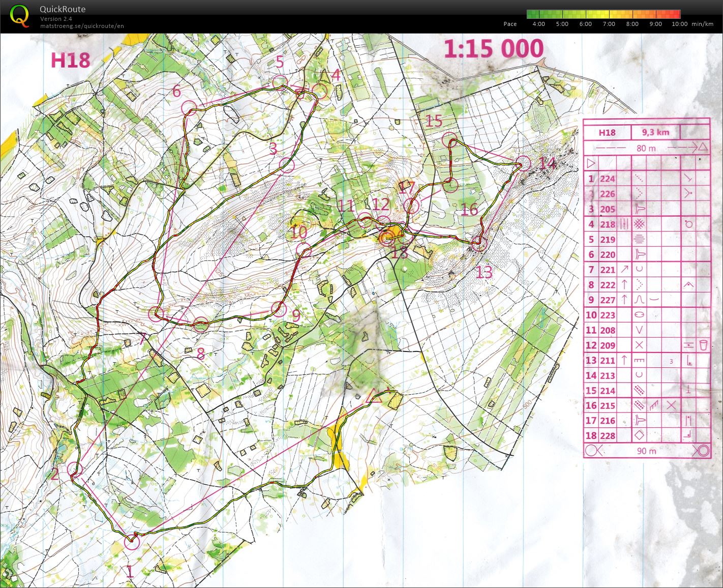723x588 pixels.
Task: Click code 209 in the table
Action: click(x=608, y=345)
